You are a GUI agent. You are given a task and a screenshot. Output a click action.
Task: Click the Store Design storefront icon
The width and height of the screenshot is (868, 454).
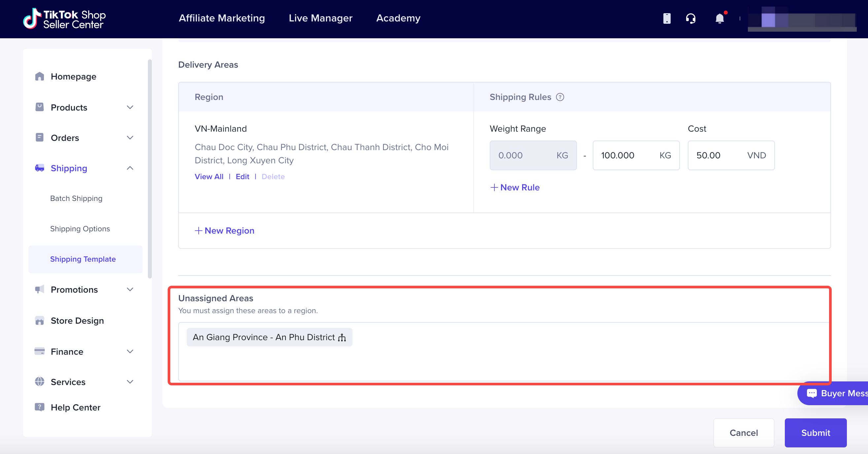[39, 320]
